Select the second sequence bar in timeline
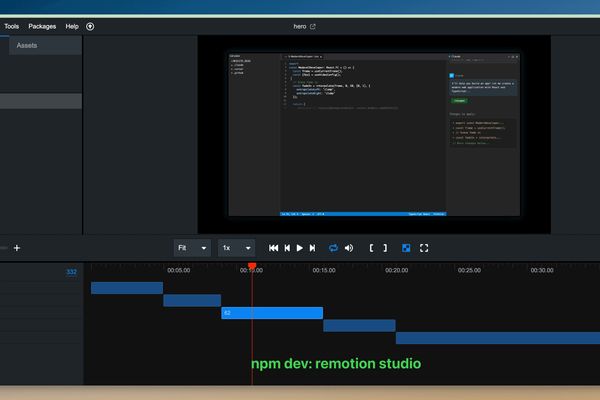Image resolution: width=600 pixels, height=400 pixels. (x=192, y=300)
